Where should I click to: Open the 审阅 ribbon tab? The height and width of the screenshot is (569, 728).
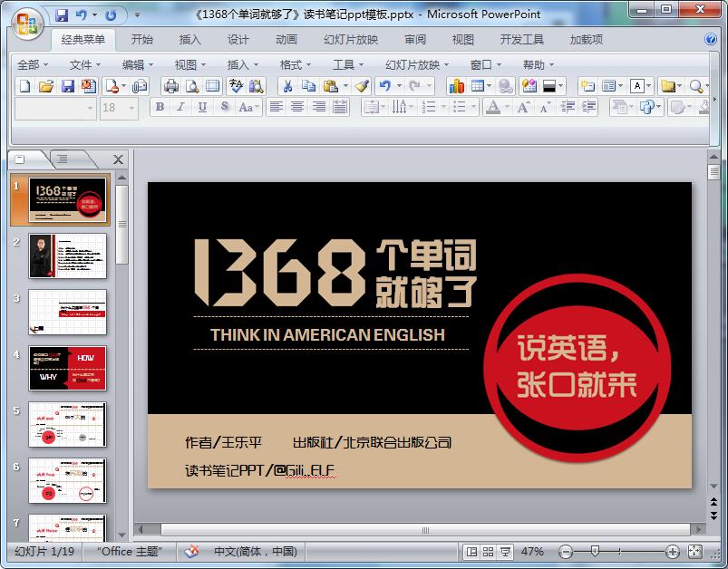415,40
